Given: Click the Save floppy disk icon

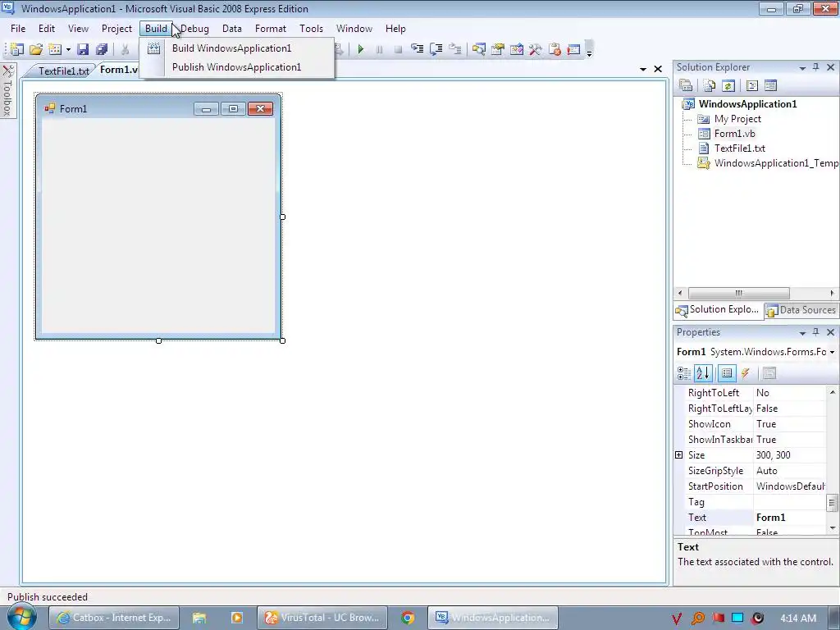Looking at the screenshot, I should tap(83, 49).
